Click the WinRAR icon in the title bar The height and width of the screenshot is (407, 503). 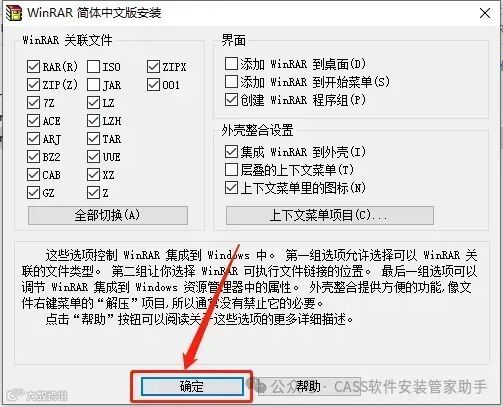click(14, 12)
